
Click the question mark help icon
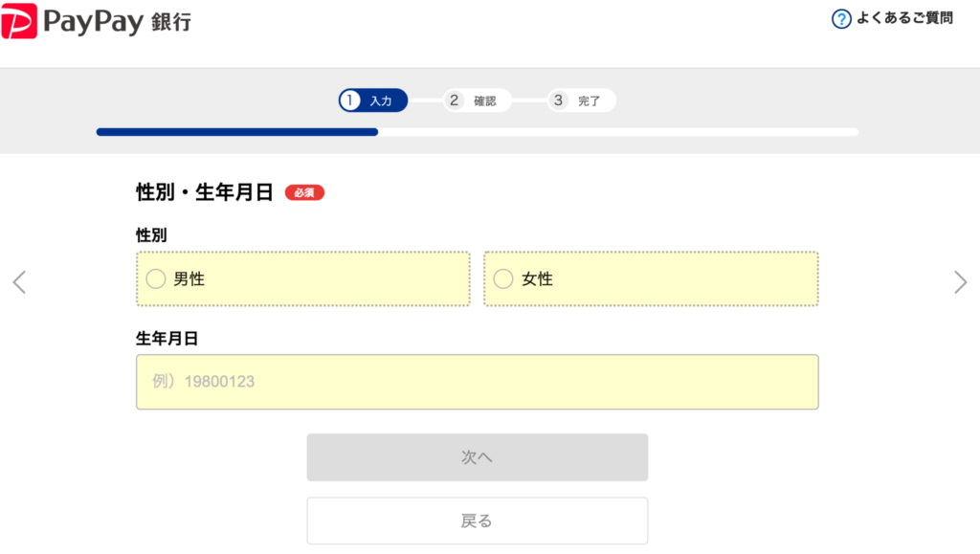click(841, 18)
